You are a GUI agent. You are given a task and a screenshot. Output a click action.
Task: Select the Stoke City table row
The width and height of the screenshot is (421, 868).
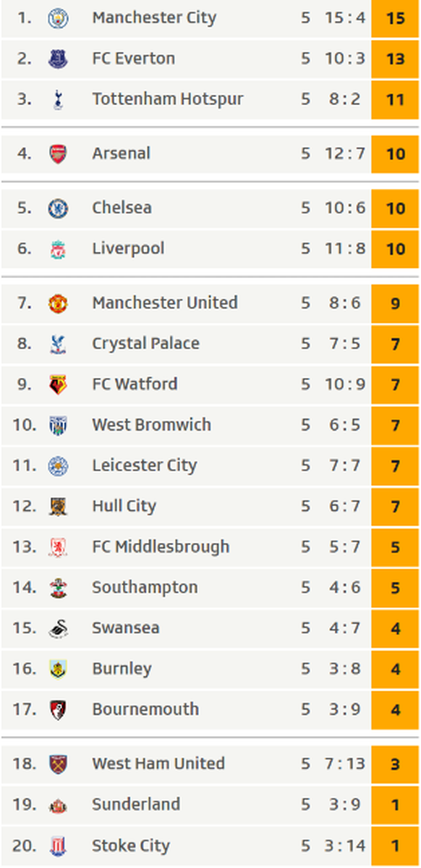pos(210,846)
